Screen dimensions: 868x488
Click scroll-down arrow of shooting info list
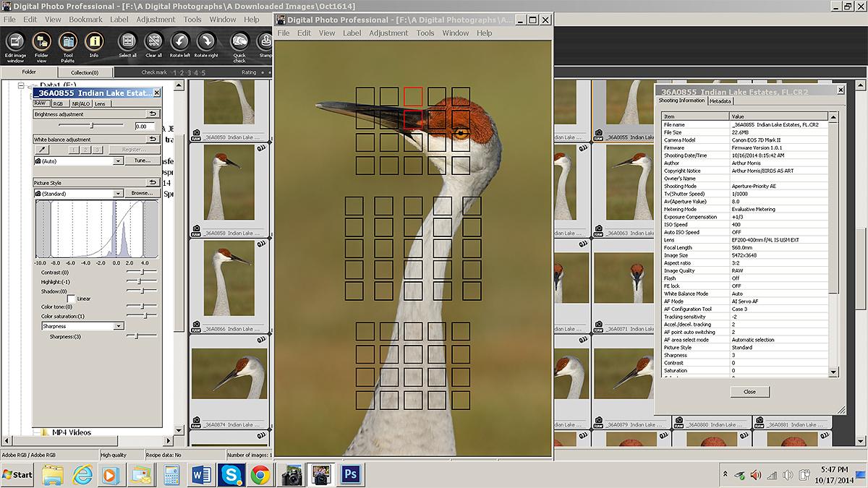pyautogui.click(x=834, y=372)
